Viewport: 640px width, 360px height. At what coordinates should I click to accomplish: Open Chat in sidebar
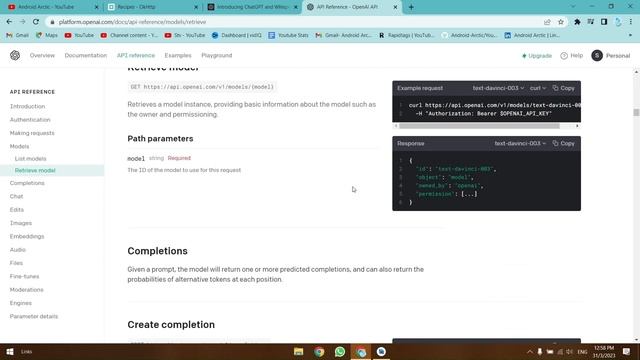16,196
